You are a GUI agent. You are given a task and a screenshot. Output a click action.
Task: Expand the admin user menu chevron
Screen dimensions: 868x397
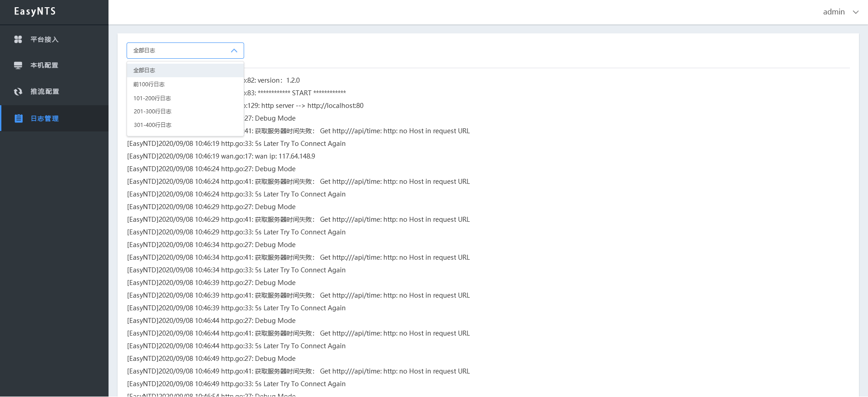click(x=855, y=12)
